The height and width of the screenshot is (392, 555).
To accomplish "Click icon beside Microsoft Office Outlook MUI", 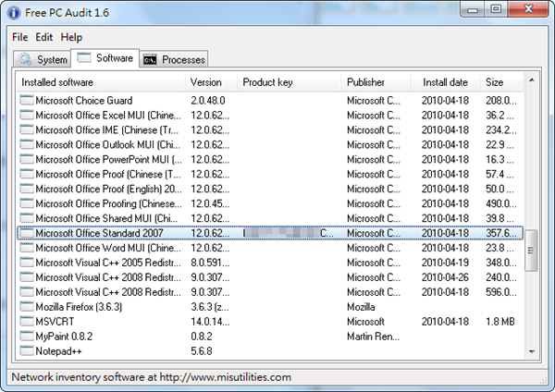I will (x=27, y=144).
